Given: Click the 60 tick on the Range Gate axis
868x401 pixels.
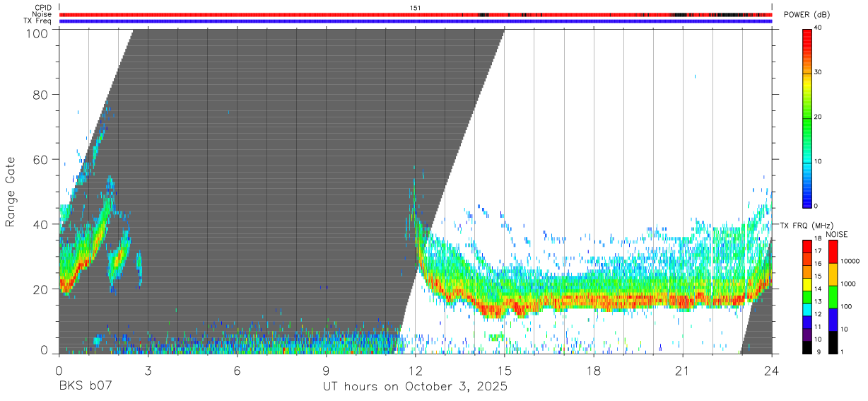Looking at the screenshot, I should tap(40, 159).
